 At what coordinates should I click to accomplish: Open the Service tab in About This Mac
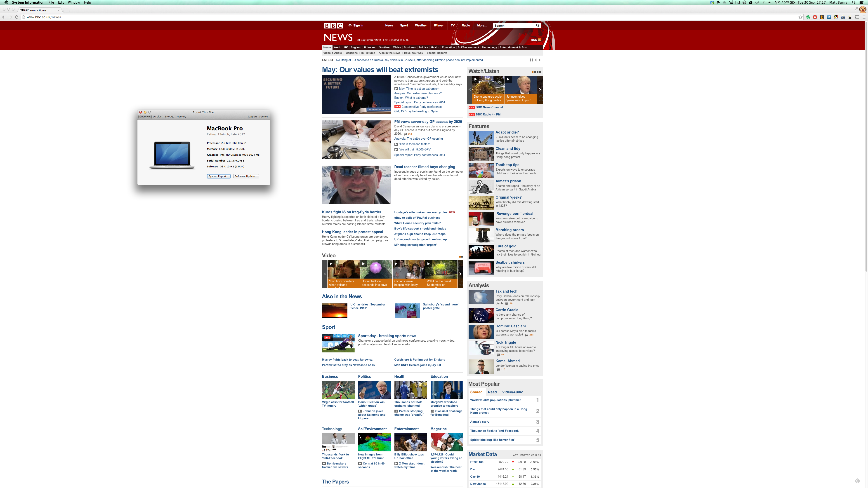[264, 117]
